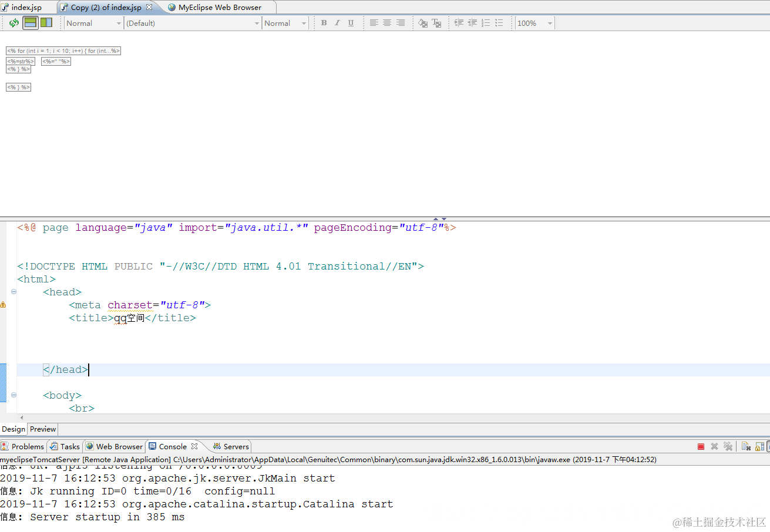The height and width of the screenshot is (532, 770).
Task: Toggle Underline formatting
Action: click(351, 23)
